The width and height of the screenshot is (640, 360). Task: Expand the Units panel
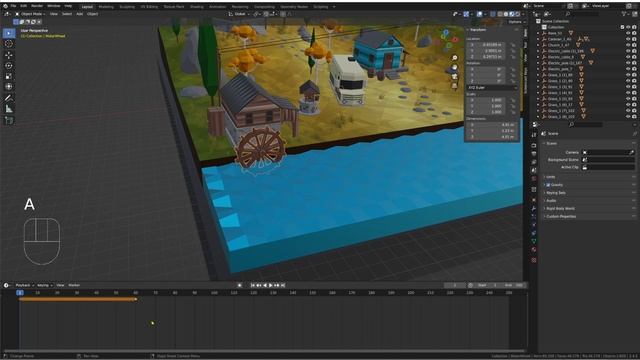(x=551, y=177)
